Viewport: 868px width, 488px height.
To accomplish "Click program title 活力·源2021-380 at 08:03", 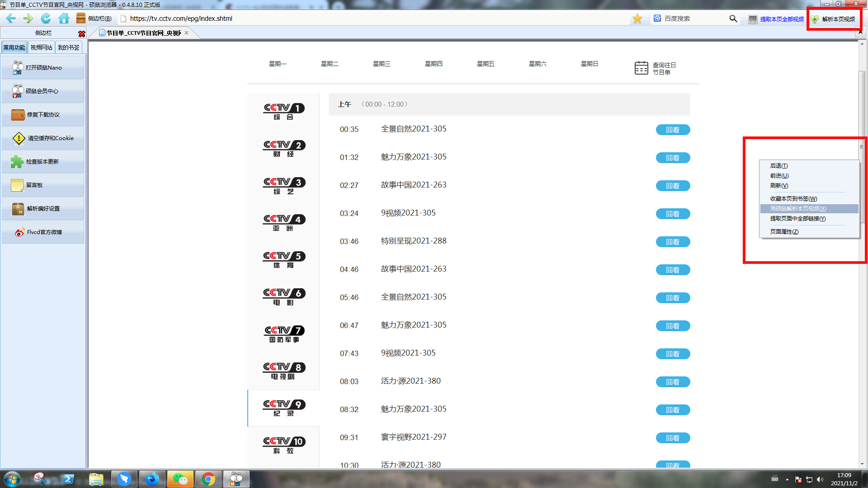I will (x=410, y=381).
